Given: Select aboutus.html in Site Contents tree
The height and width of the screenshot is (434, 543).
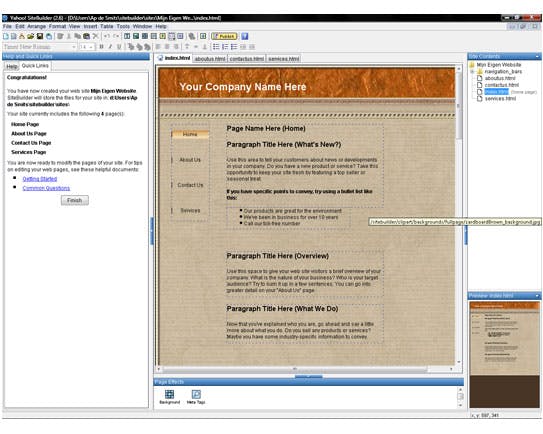Looking at the screenshot, I should click(x=500, y=78).
